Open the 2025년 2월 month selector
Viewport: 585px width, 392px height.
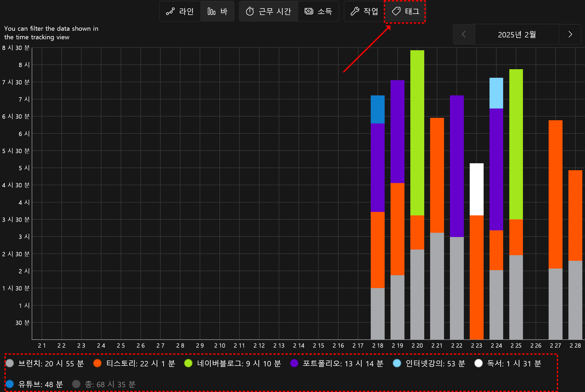coord(517,34)
